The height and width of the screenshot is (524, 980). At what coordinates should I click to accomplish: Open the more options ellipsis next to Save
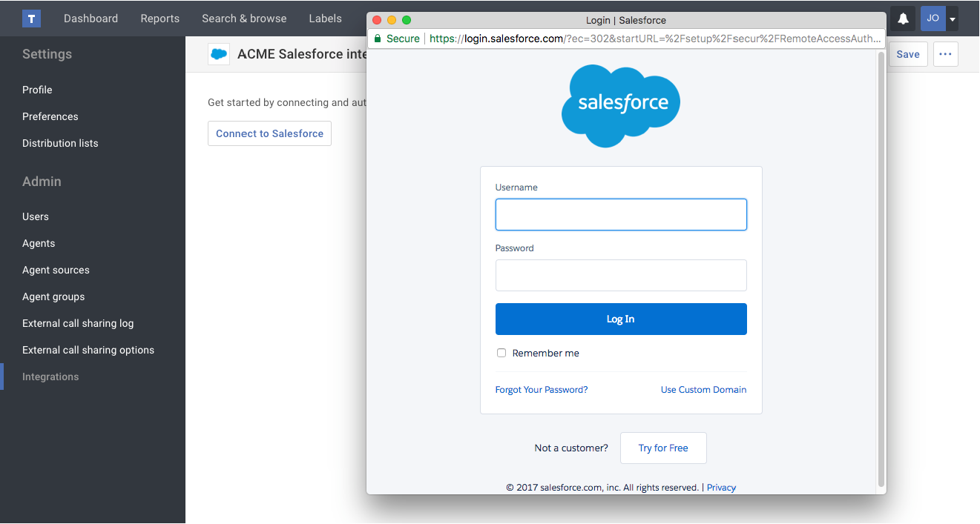[x=945, y=53]
